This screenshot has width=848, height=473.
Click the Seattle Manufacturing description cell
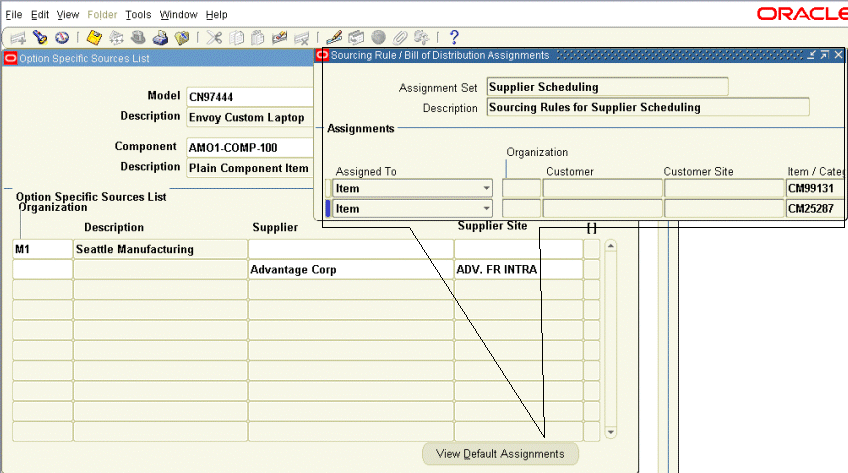pyautogui.click(x=161, y=249)
